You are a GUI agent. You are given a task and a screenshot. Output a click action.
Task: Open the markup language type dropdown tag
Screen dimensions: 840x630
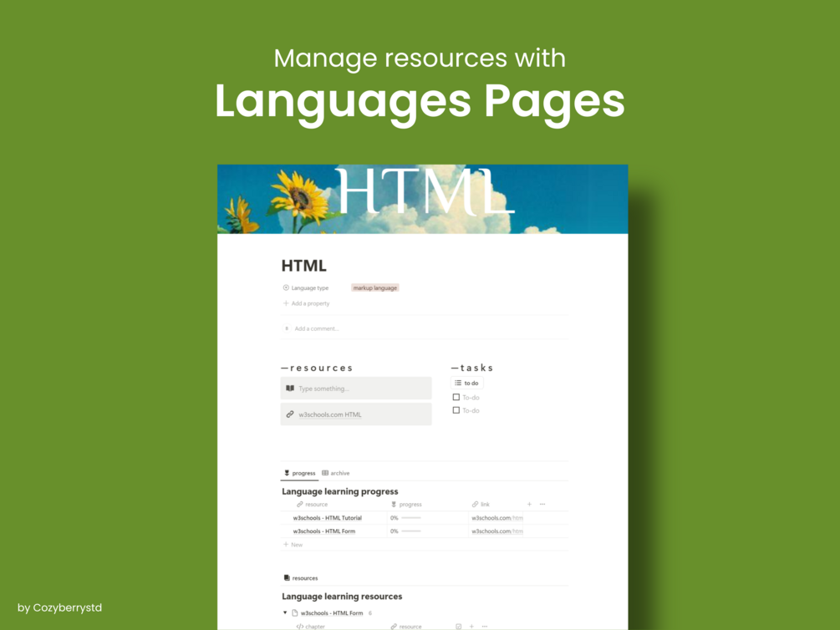pyautogui.click(x=375, y=287)
